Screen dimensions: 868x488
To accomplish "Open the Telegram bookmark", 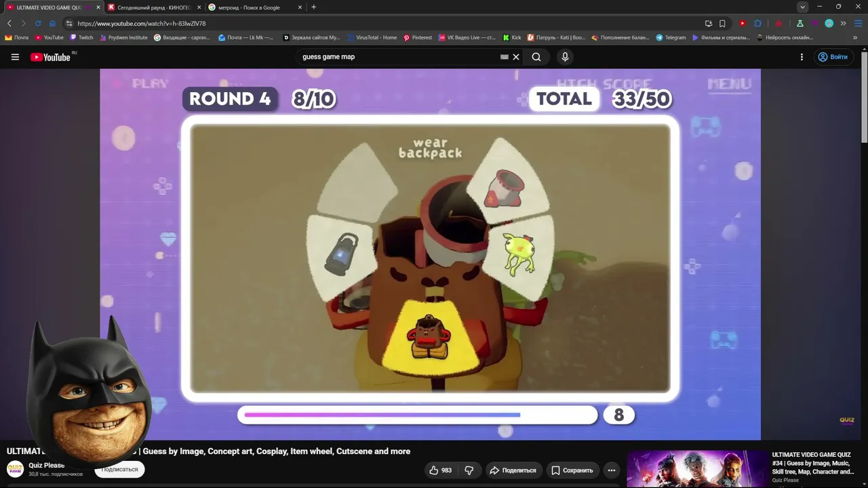I will click(671, 38).
